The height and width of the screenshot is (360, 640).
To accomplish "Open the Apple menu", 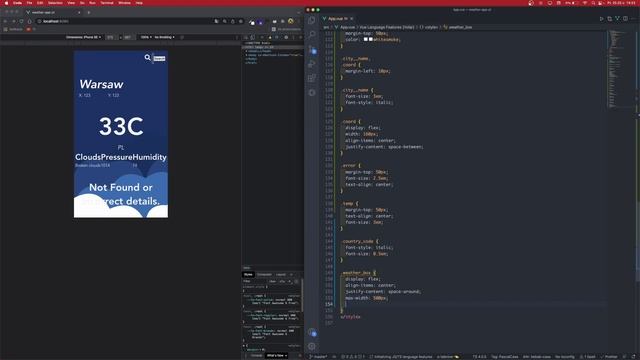I will (x=6, y=3).
